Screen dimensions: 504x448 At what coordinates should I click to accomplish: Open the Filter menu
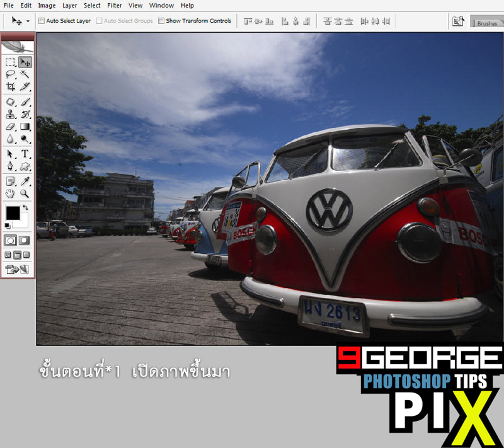(115, 6)
